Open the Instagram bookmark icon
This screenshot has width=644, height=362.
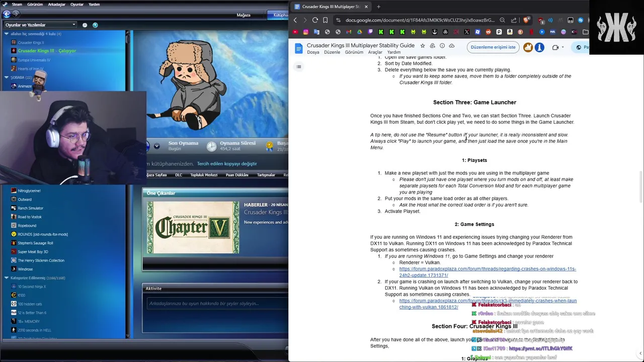[x=305, y=32]
